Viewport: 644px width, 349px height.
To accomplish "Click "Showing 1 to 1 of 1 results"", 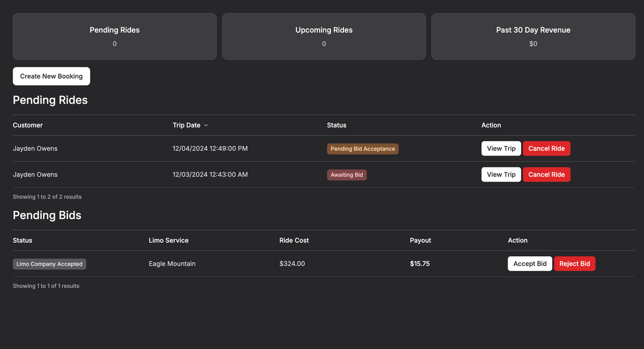I will point(46,286).
